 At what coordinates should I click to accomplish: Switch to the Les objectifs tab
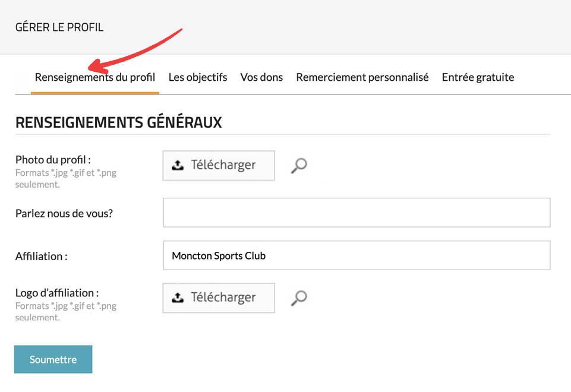(x=198, y=77)
